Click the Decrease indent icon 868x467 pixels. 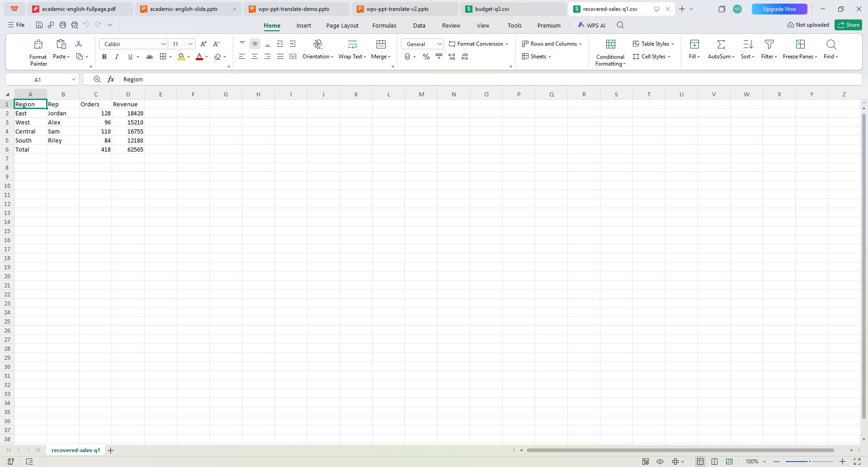[280, 44]
